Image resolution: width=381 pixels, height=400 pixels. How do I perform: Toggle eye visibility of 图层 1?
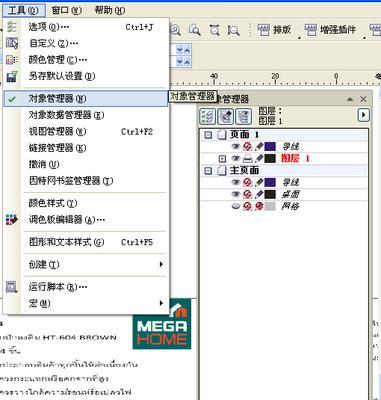[x=236, y=158]
